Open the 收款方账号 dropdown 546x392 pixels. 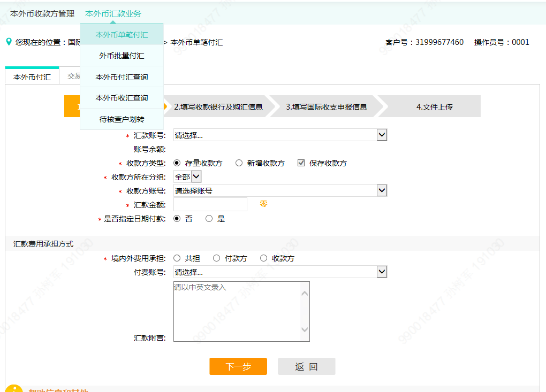click(280, 190)
